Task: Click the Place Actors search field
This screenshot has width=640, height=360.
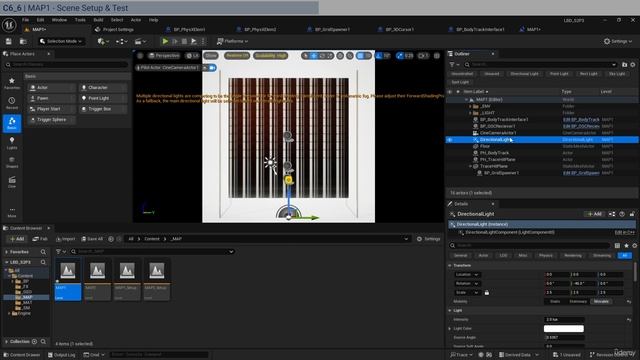Action: pos(67,64)
